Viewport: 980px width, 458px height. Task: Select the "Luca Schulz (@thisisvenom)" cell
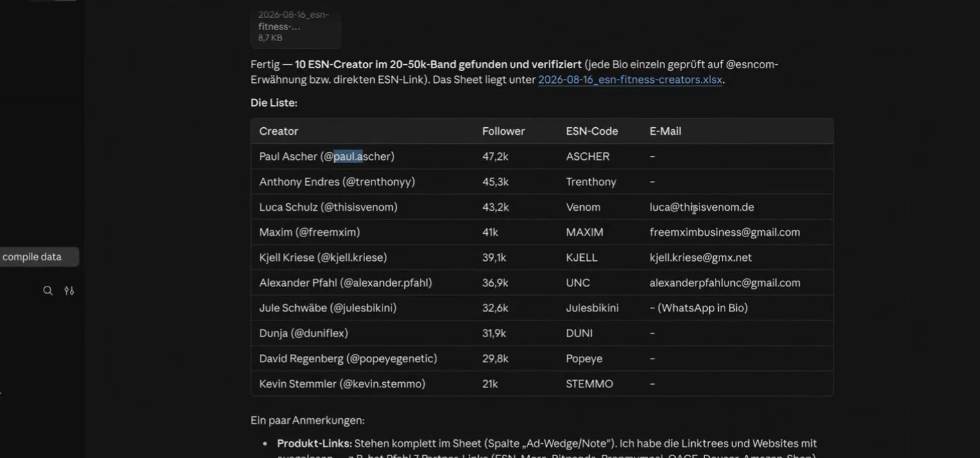329,207
